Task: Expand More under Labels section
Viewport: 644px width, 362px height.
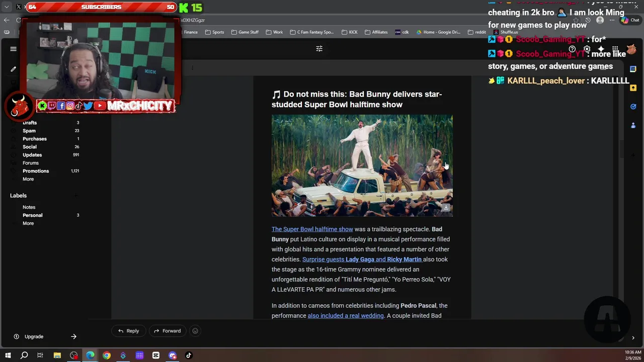Action: coord(28,223)
